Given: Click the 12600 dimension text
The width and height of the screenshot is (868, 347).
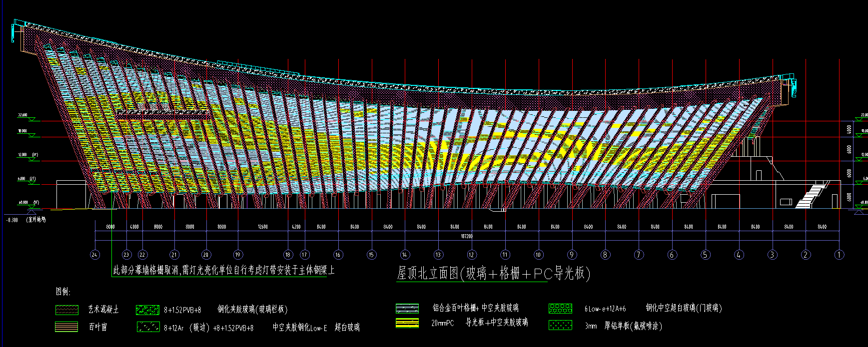Looking at the screenshot, I should click(263, 227).
